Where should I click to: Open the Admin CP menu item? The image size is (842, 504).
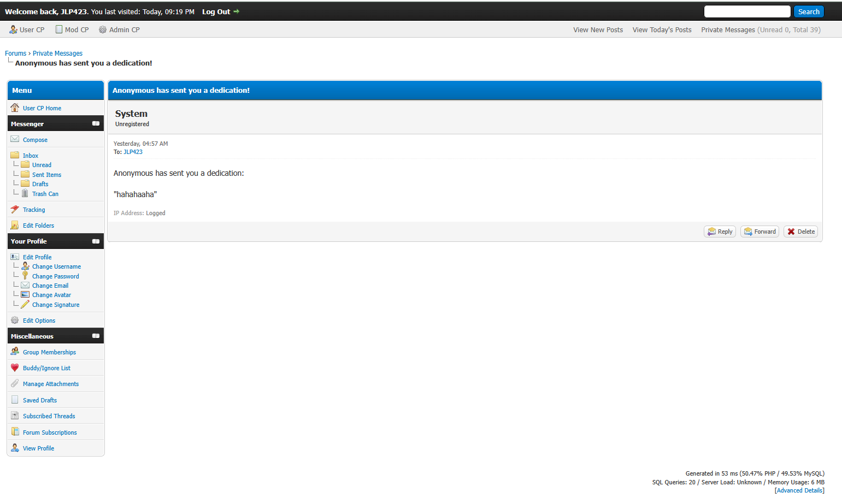pos(119,30)
